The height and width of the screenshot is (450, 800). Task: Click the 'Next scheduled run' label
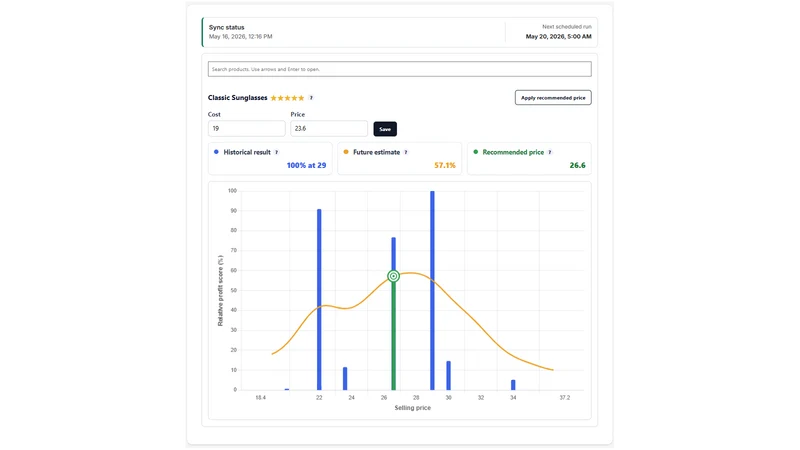(x=567, y=27)
